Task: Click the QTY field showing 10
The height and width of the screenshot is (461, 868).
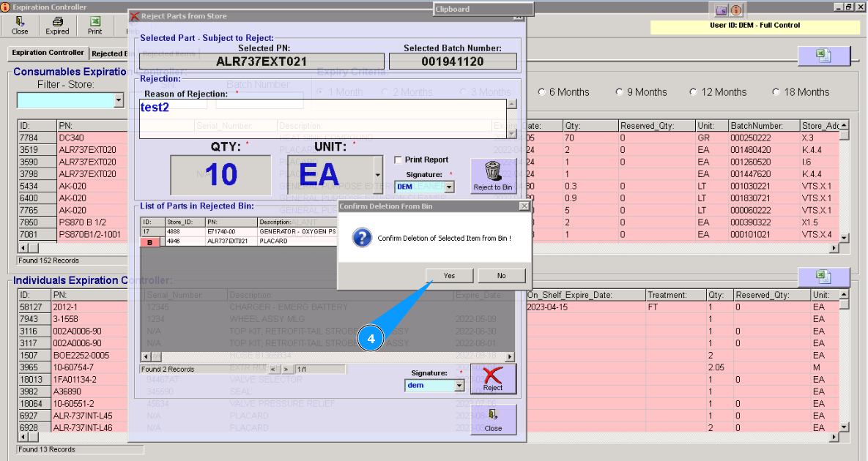Action: click(x=221, y=175)
